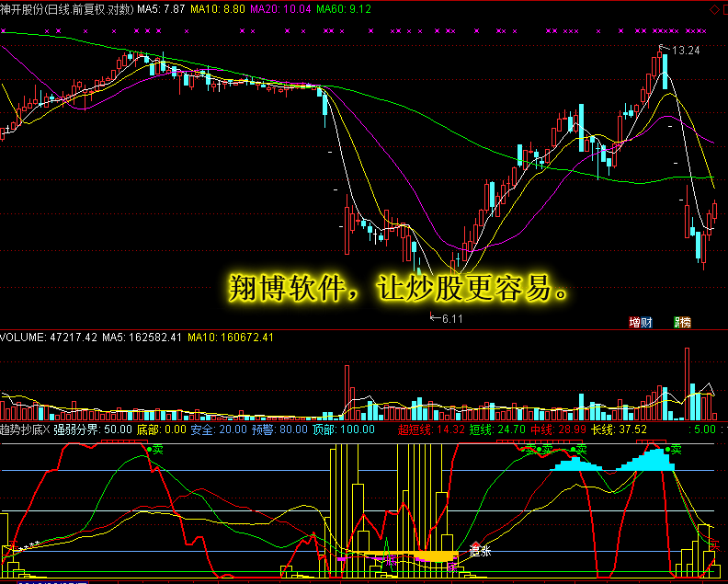The image size is (728, 584).
Task: Select the MA5: 7.87 price average label
Action: (161, 9)
